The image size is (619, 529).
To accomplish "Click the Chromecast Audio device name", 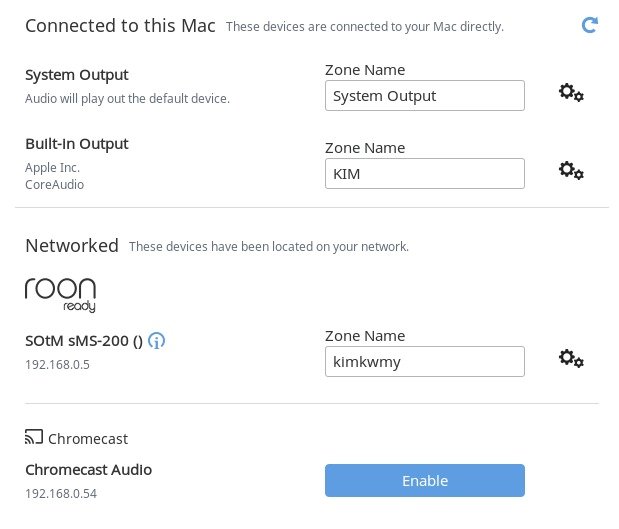I will click(88, 469).
